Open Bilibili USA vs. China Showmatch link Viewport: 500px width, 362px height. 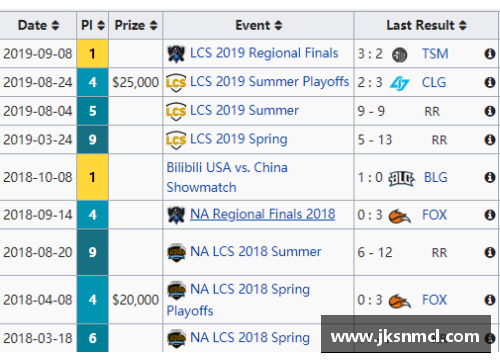(227, 177)
